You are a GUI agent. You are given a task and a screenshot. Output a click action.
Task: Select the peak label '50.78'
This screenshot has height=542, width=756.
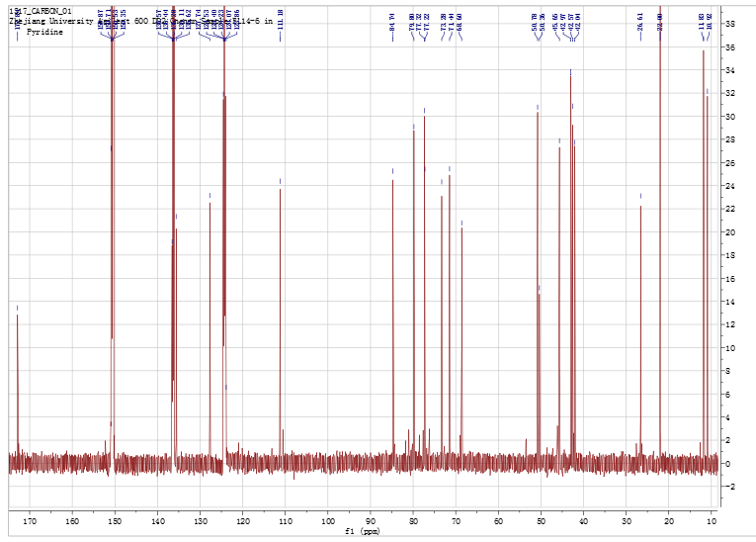pos(535,22)
